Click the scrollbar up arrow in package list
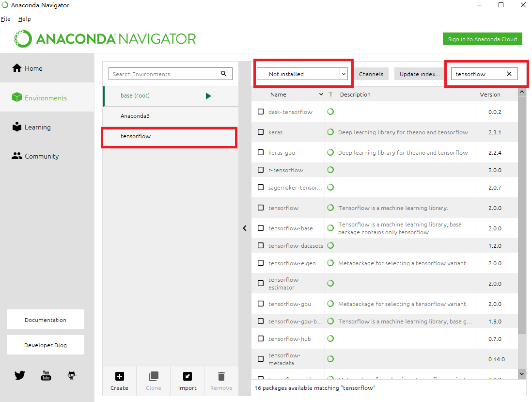 coord(522,92)
